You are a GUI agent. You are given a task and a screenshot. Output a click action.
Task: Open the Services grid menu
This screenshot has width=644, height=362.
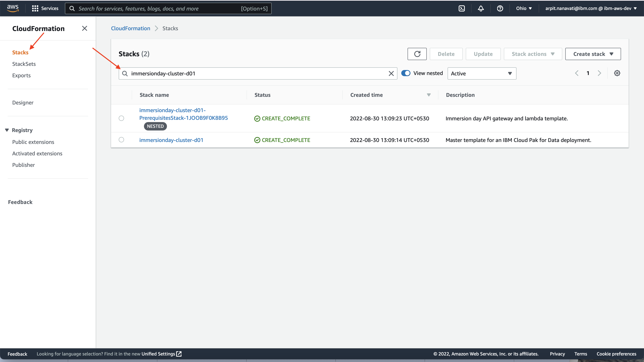[45, 8]
